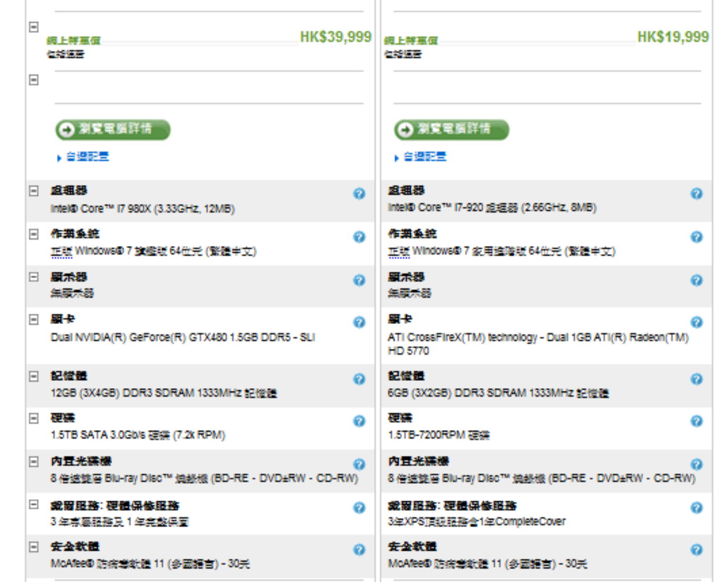
Task: Open 自選配置 link under HK$39,999 system
Action: pyautogui.click(x=87, y=157)
